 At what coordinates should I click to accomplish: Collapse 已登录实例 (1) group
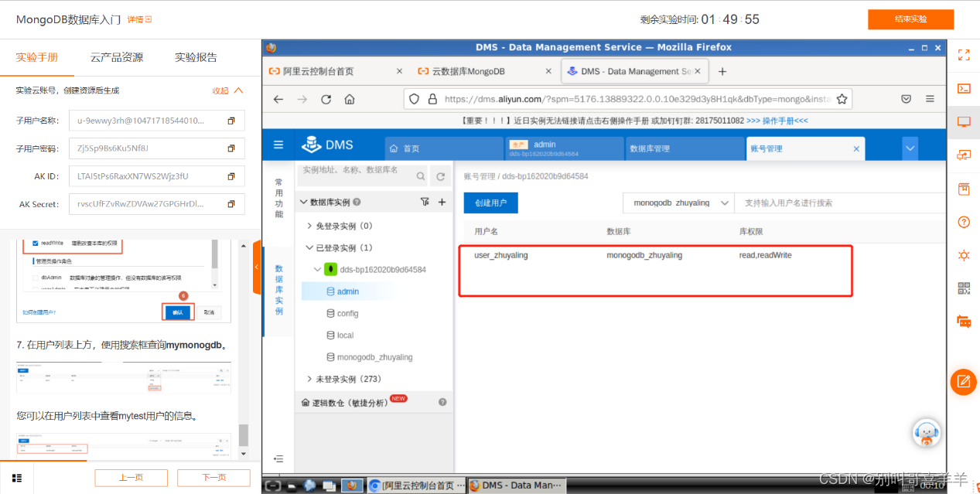[x=310, y=248]
